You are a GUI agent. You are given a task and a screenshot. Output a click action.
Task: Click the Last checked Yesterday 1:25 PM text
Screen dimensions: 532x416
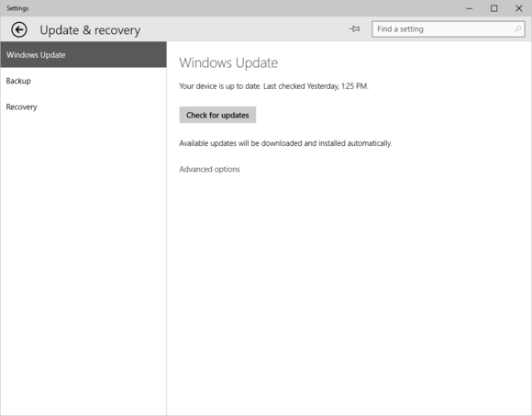pos(316,86)
